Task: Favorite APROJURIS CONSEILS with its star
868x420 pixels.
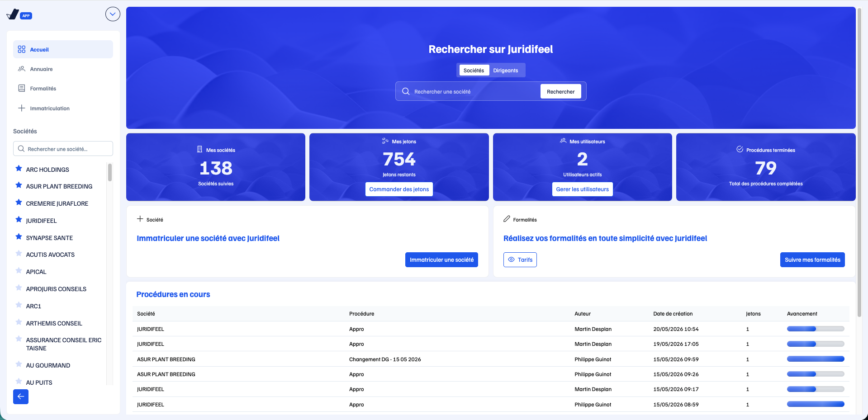Action: pos(19,288)
